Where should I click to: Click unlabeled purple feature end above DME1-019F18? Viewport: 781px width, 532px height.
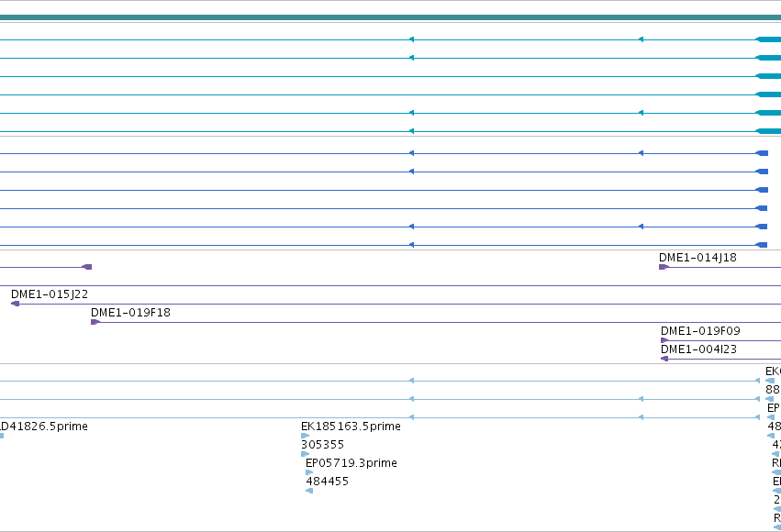[87, 267]
